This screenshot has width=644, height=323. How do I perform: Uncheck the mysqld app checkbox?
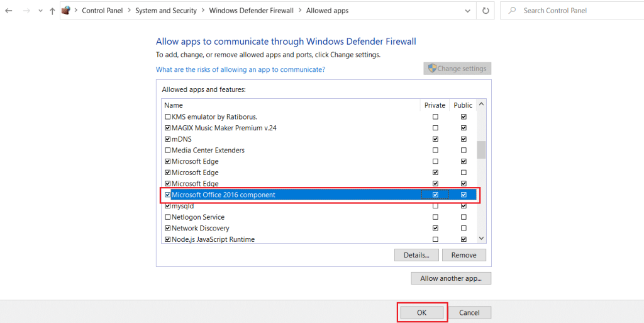167,206
